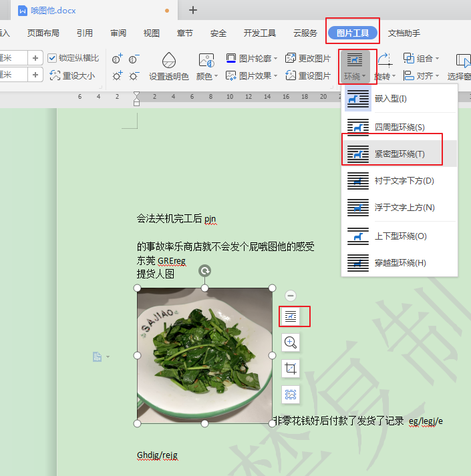This screenshot has width=471, height=476.
Task: Expand the 图片效果 dropdown
Action: click(253, 75)
